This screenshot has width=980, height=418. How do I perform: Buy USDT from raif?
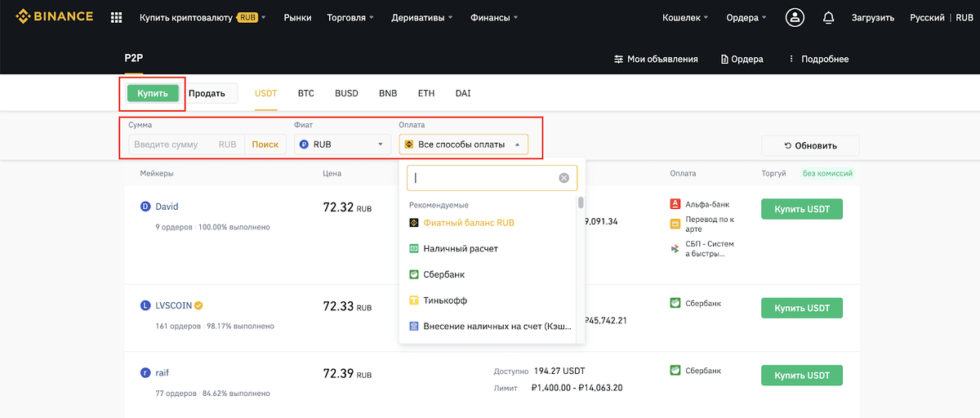pos(802,375)
